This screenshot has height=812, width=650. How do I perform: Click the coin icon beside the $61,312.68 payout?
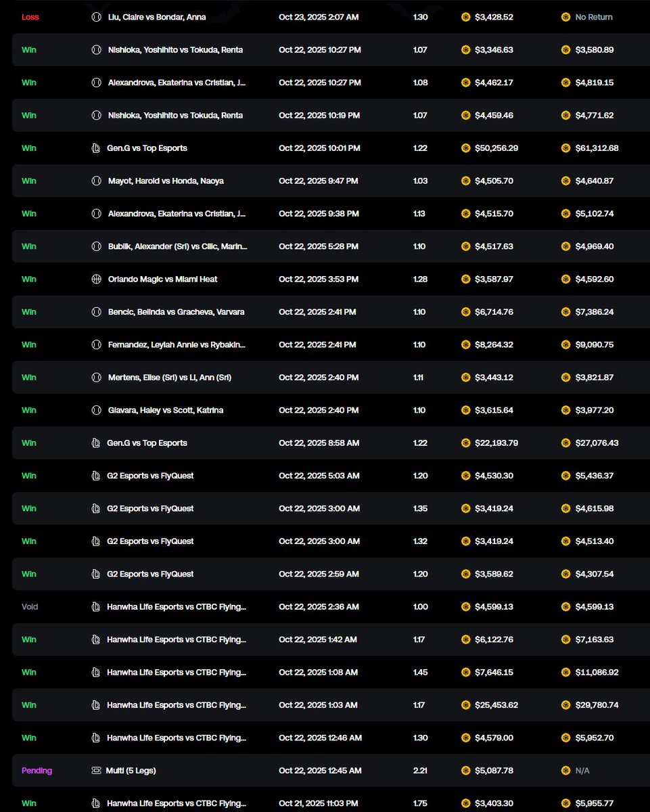[x=565, y=148]
